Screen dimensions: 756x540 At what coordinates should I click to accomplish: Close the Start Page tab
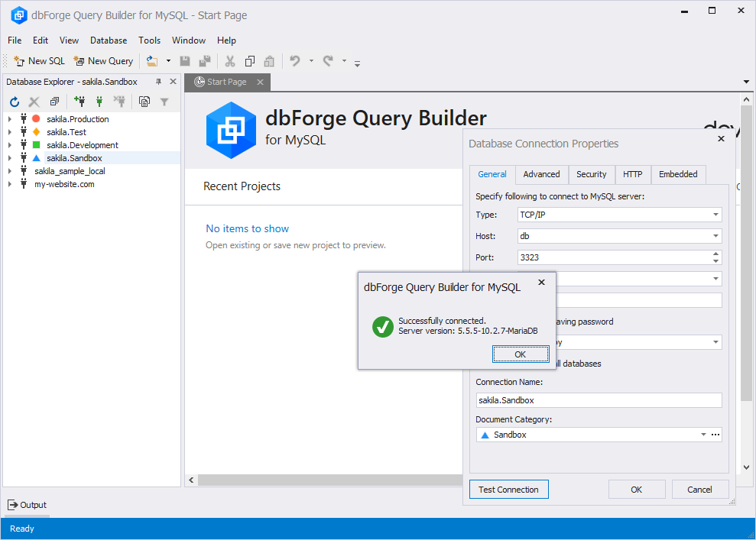[x=261, y=82]
